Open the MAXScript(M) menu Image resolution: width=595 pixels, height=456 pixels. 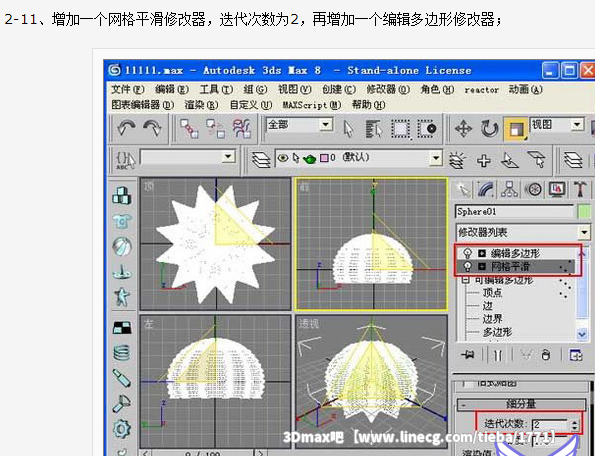click(312, 105)
